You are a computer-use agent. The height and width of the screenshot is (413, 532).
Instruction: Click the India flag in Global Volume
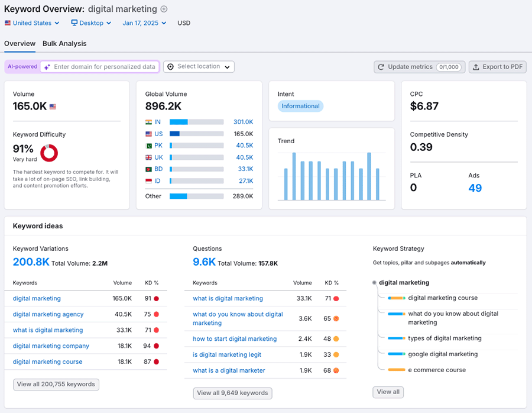pos(148,122)
